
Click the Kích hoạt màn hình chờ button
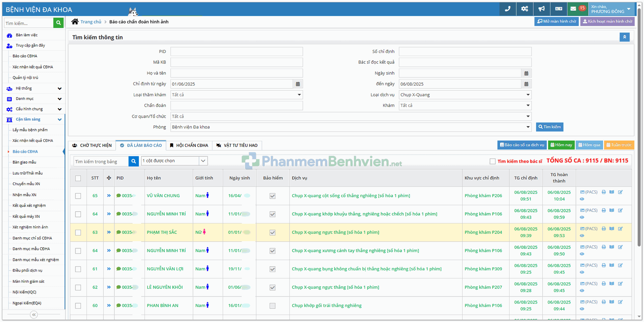pyautogui.click(x=607, y=21)
